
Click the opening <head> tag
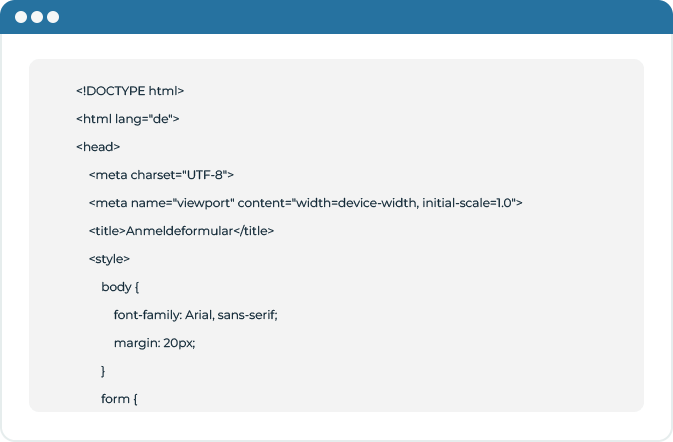tap(98, 147)
